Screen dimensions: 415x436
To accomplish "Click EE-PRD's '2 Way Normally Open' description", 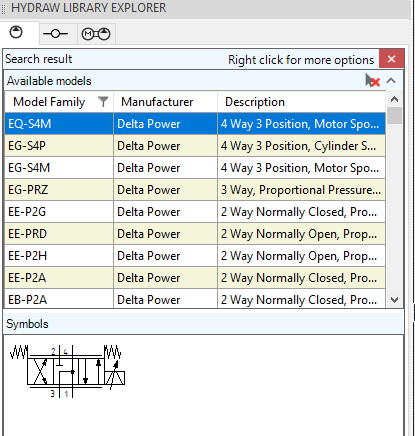I will click(x=302, y=234).
